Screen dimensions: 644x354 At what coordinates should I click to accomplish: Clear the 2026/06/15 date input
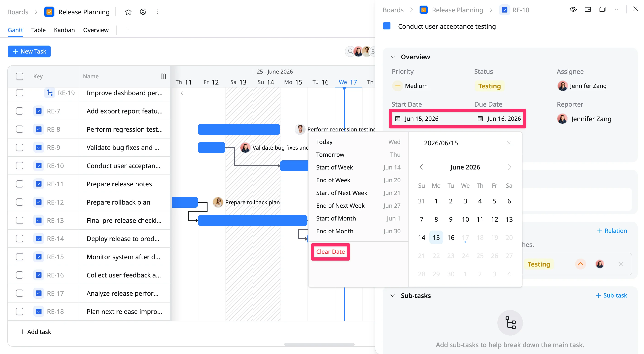[x=509, y=143]
